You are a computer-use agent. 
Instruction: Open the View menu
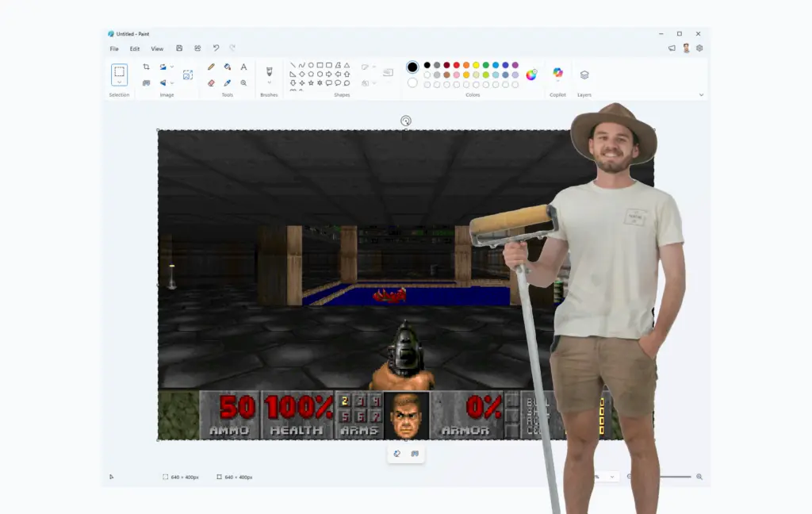click(x=157, y=48)
